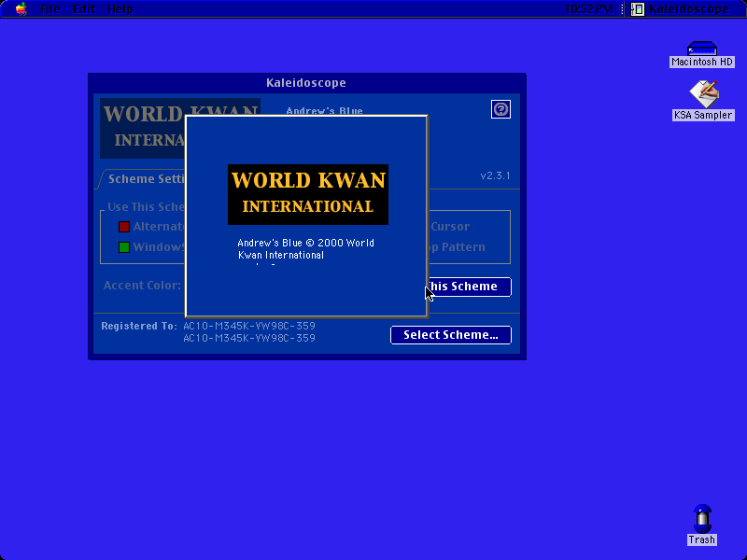The height and width of the screenshot is (560, 747).
Task: Click the menu bar clock showing 10:52 PM
Action: (589, 8)
